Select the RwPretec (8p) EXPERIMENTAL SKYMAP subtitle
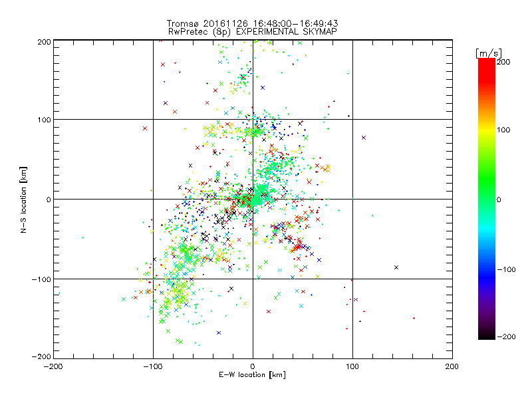The height and width of the screenshot is (399, 532). click(253, 32)
